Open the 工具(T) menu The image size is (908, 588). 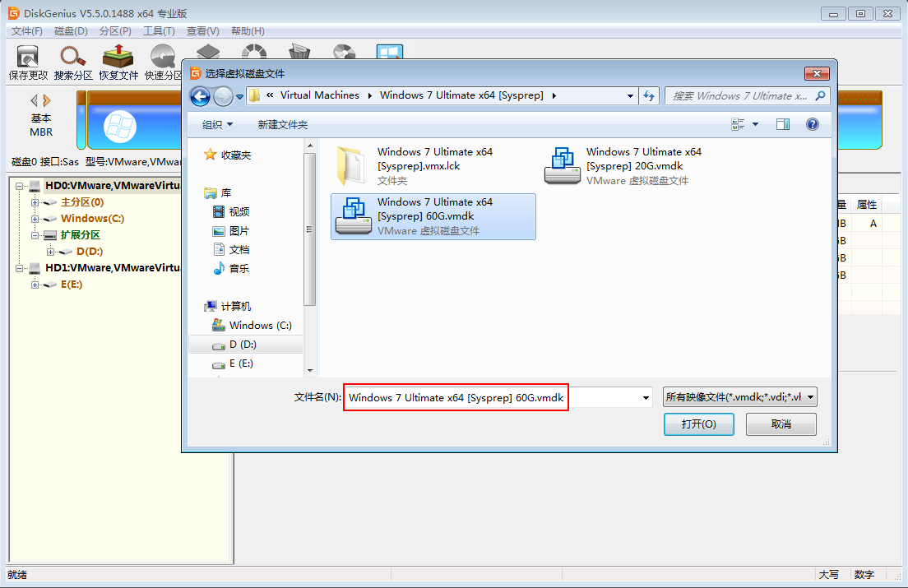pos(159,30)
